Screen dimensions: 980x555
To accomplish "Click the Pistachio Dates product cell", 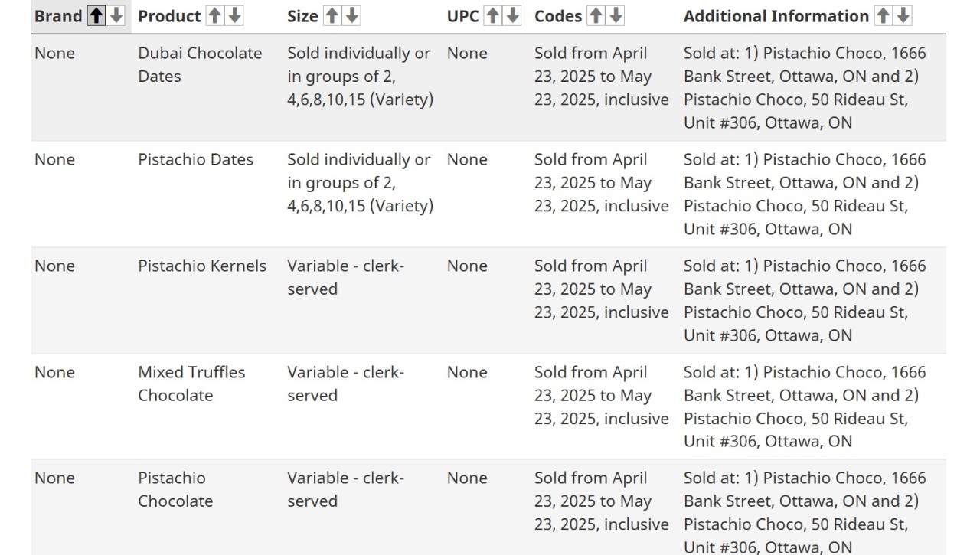I will (195, 159).
